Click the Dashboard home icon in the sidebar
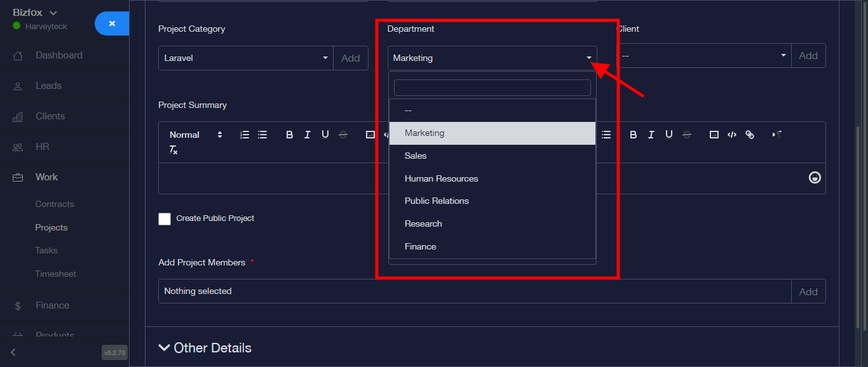The width and height of the screenshot is (868, 367). click(x=18, y=56)
